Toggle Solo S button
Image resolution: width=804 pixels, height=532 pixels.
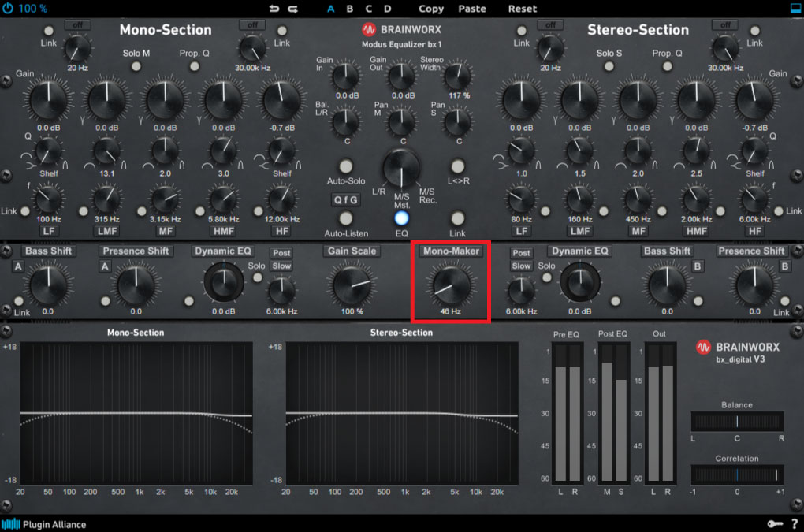tap(609, 66)
